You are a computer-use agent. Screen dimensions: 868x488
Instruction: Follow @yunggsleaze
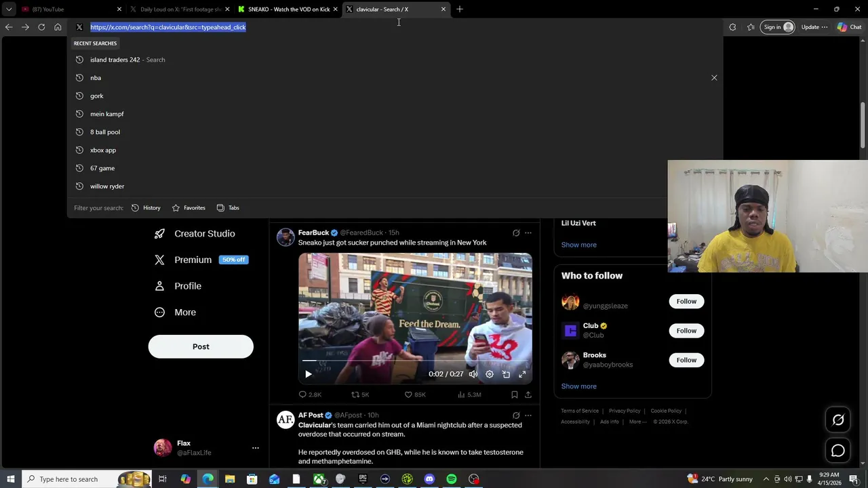click(686, 302)
